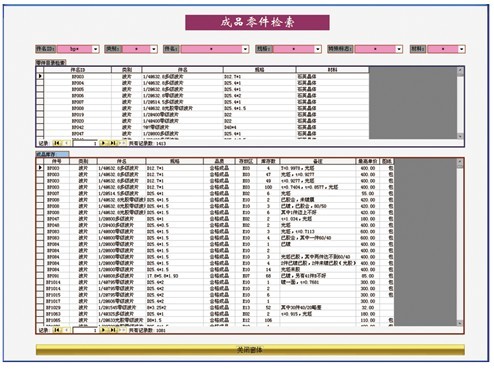
Task: Click BP048 cell in lower grid
Action: click(57, 225)
